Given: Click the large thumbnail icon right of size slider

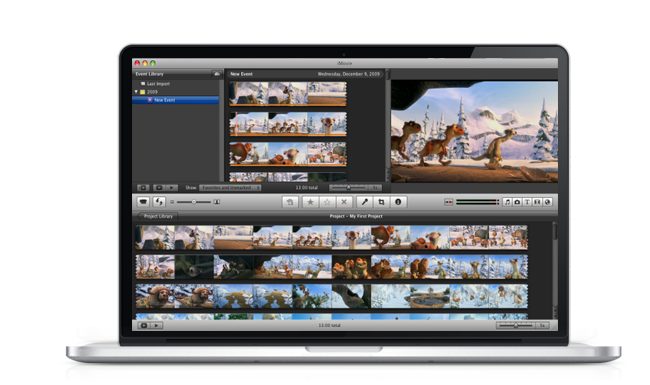Looking at the screenshot, I should pyautogui.click(x=216, y=202).
